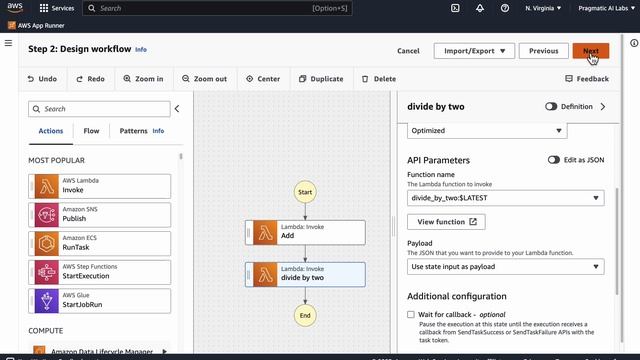This screenshot has height=360, width=640.
Task: Zoom in on the workflow canvas
Action: tap(143, 79)
